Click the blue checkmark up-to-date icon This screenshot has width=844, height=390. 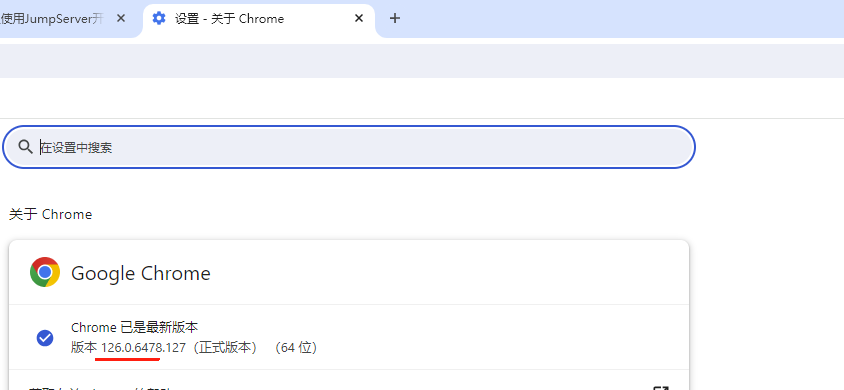(45, 338)
